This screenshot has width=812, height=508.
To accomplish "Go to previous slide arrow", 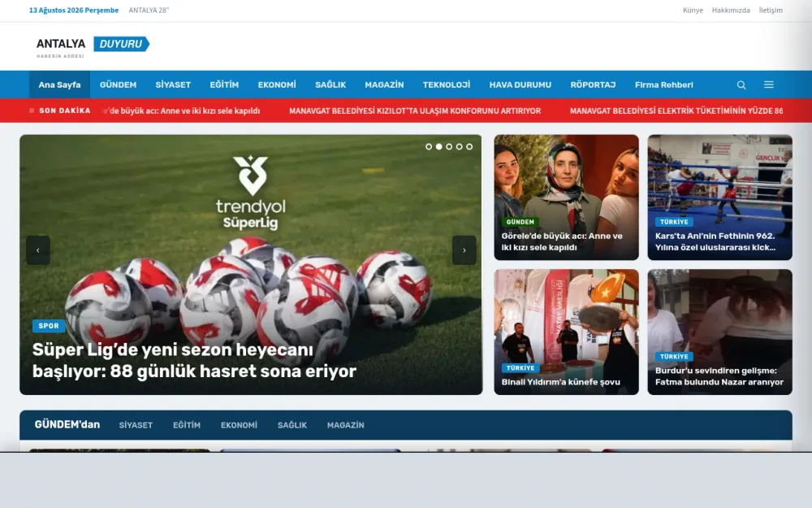I will click(x=38, y=250).
